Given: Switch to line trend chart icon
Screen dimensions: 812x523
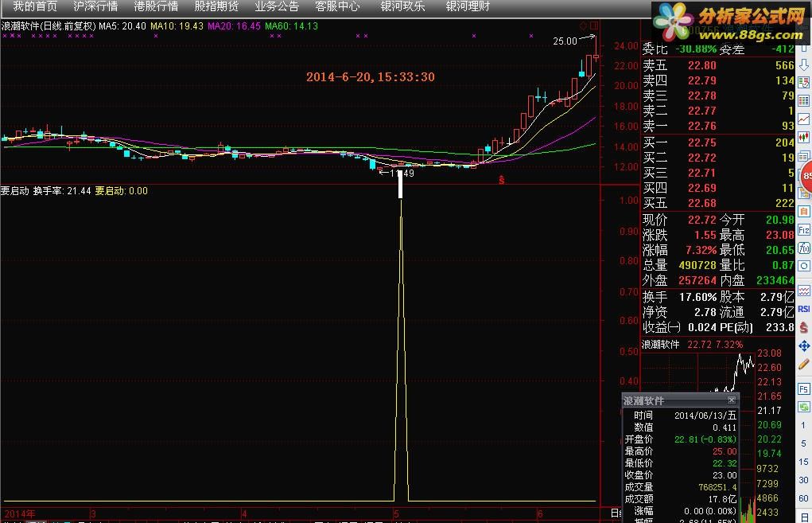Looking at the screenshot, I should (804, 119).
